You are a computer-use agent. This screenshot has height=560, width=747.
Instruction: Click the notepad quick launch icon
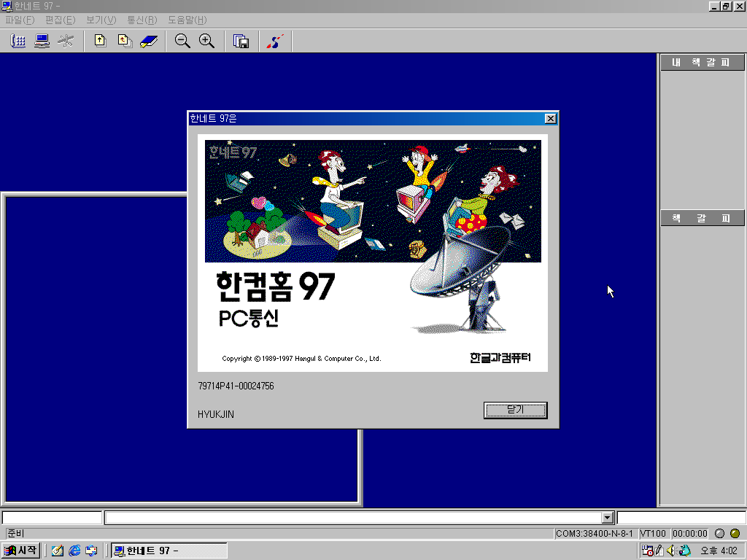pyautogui.click(x=58, y=551)
